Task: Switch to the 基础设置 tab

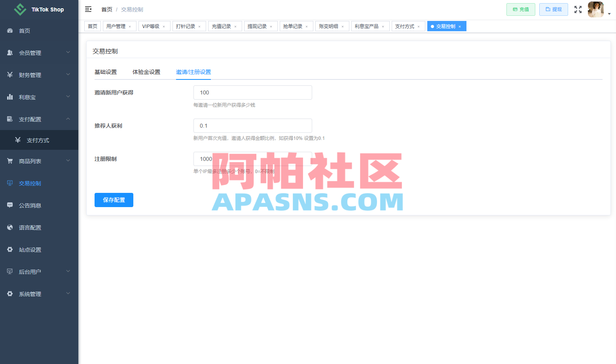Action: coord(106,72)
